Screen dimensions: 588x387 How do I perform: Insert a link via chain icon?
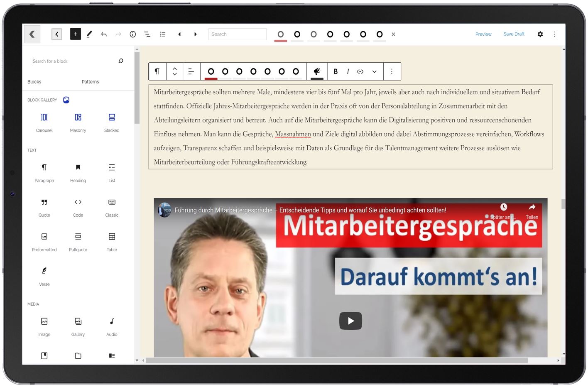(360, 71)
